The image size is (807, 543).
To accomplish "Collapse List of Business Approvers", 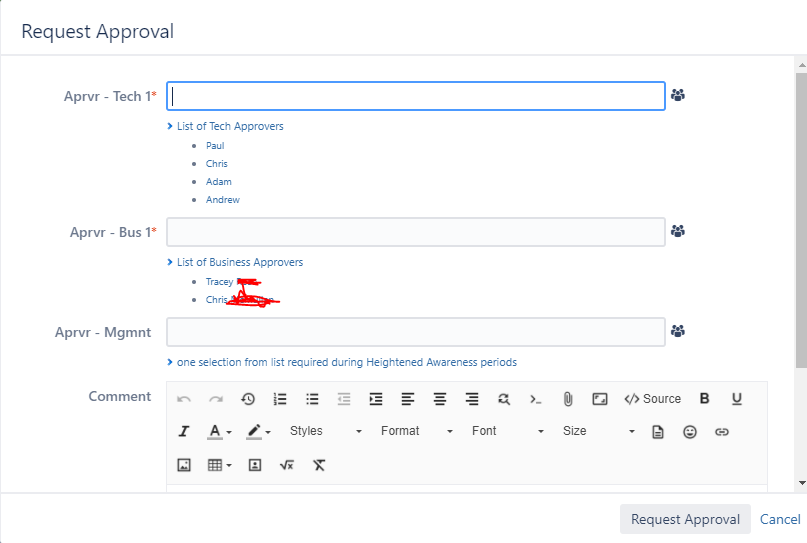I will (x=235, y=262).
